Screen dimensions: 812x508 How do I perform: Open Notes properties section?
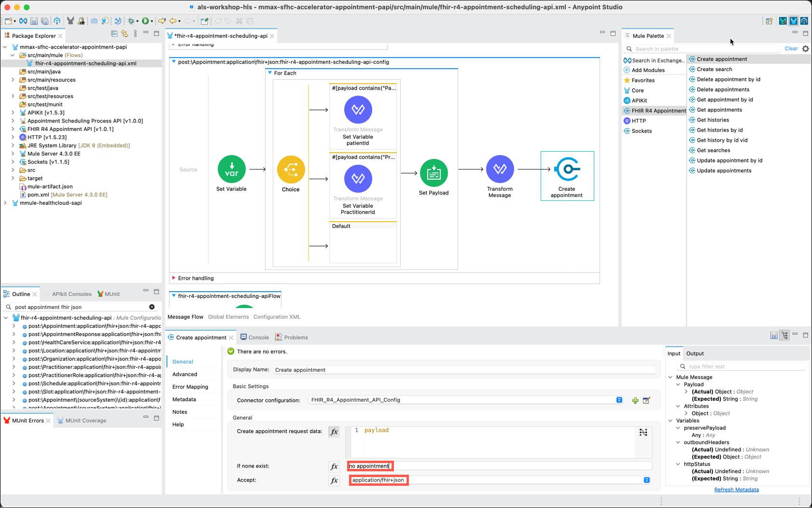click(180, 412)
